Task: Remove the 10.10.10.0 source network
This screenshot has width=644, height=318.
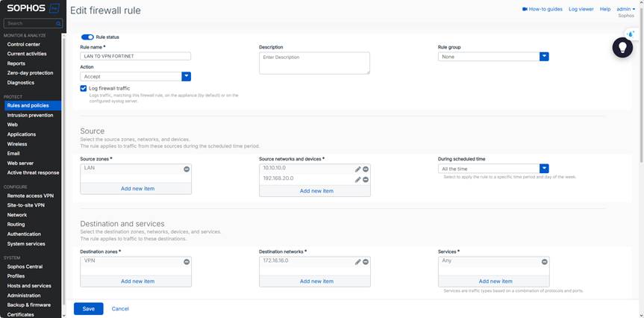Action: tap(366, 169)
